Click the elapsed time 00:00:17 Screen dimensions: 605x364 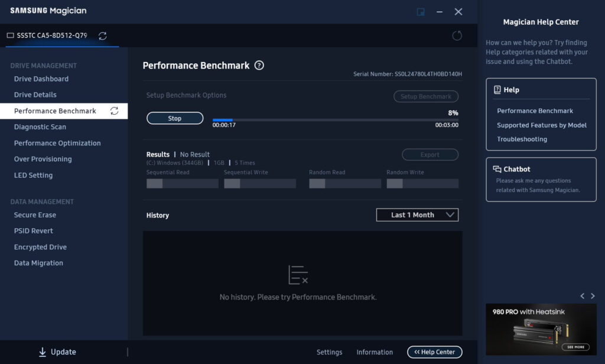point(224,125)
